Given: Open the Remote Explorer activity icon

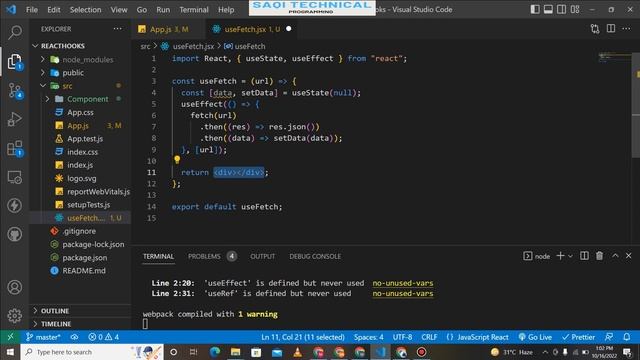Looking at the screenshot, I should click(x=15, y=177).
